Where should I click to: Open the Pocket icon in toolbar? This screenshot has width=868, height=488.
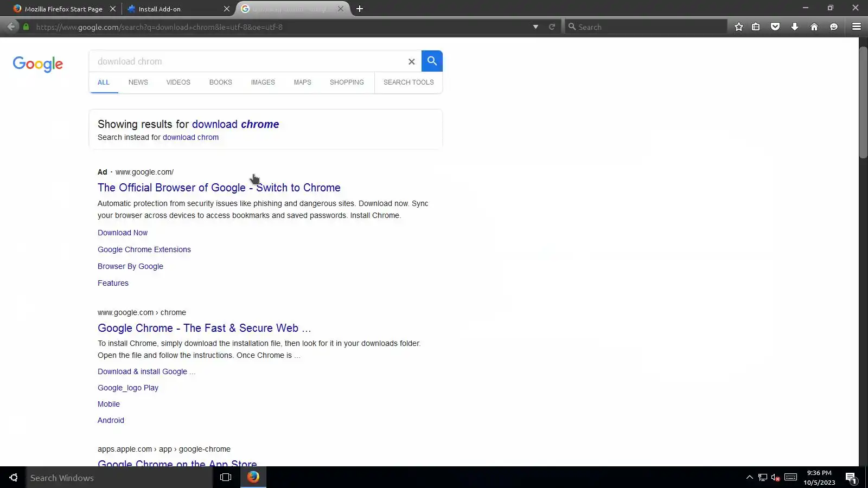coord(775,27)
